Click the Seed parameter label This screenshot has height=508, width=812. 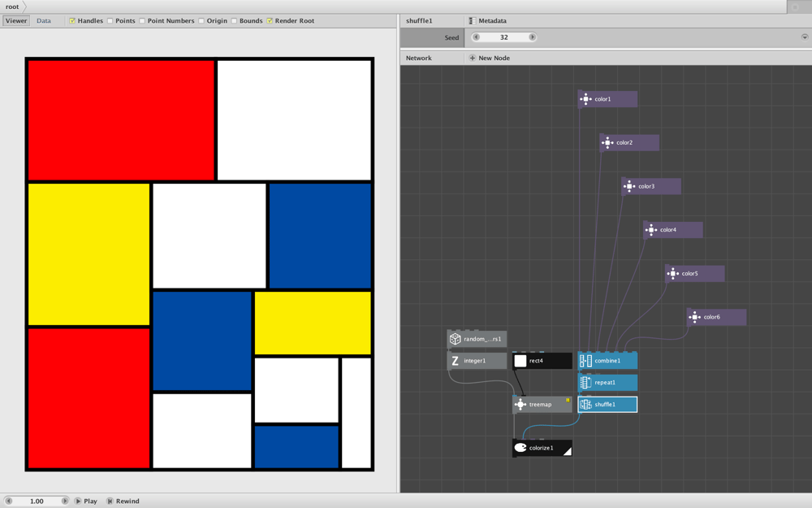pos(451,37)
